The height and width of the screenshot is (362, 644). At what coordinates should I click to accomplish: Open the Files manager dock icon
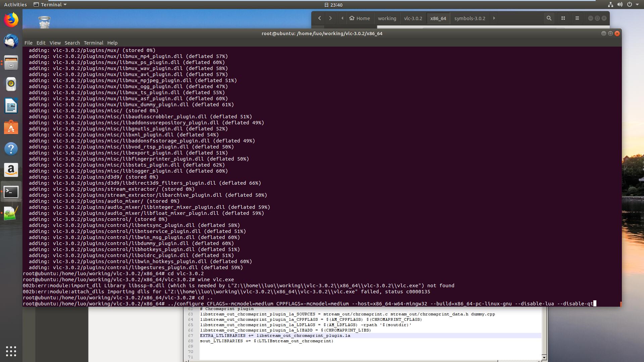point(11,63)
